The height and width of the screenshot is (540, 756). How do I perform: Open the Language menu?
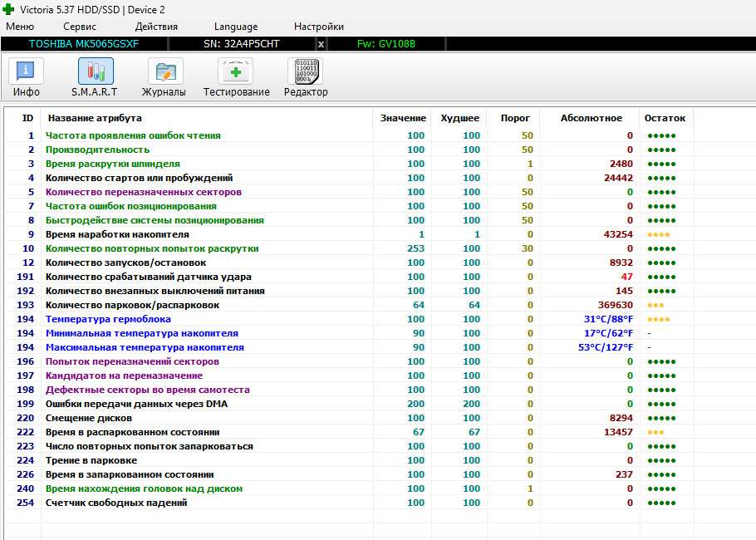coord(236,27)
